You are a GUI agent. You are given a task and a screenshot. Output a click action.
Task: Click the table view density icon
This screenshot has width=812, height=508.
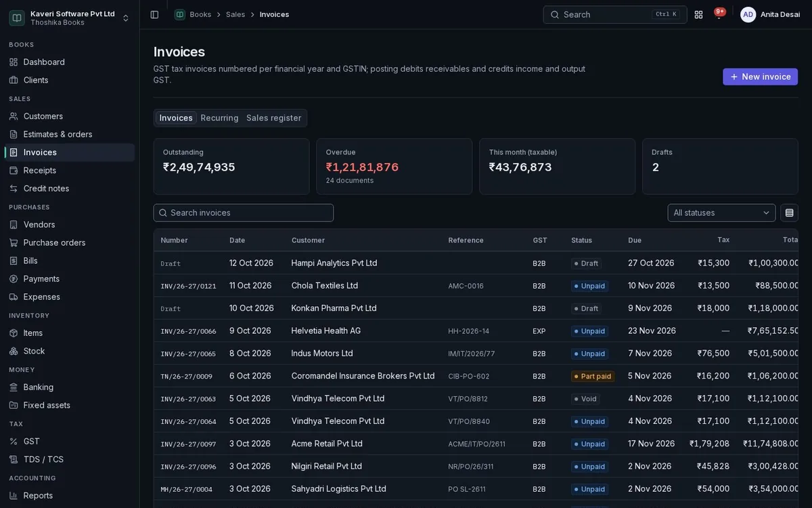[789, 213]
